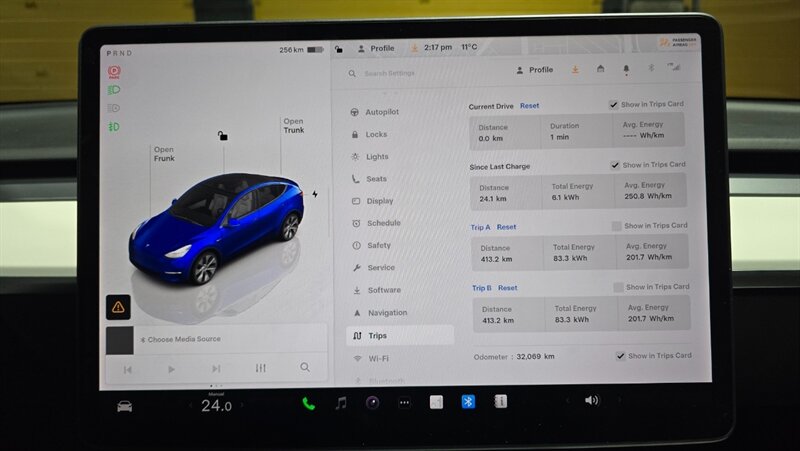
Task: Open the Bluetooth app in bottom bar
Action: (467, 402)
